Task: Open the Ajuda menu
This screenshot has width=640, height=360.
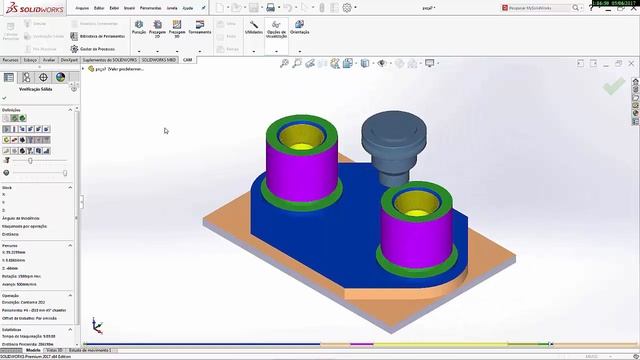Action: [188, 8]
